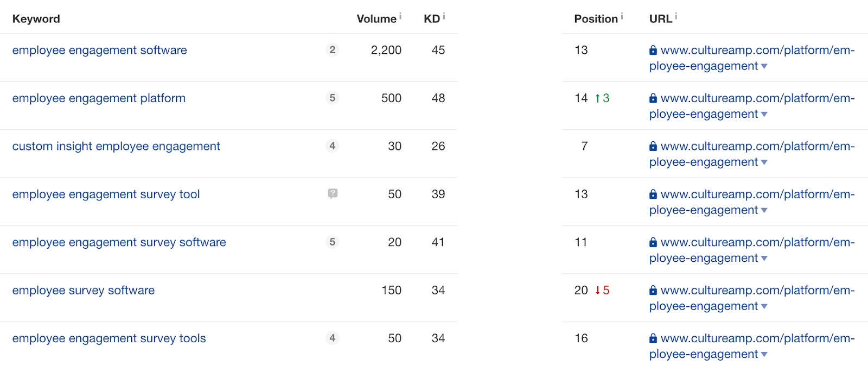Open keyword link employee survey software
This screenshot has width=868, height=365.
pos(84,291)
